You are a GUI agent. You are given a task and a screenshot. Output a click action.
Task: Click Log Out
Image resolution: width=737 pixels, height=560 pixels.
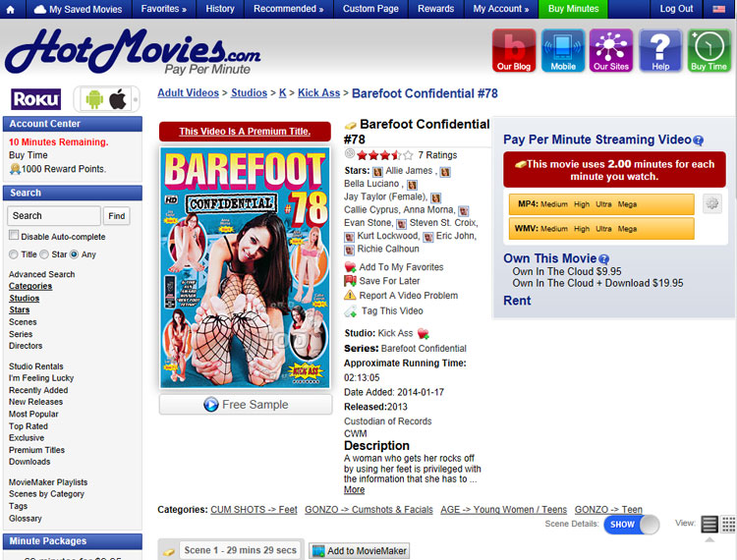[676, 9]
